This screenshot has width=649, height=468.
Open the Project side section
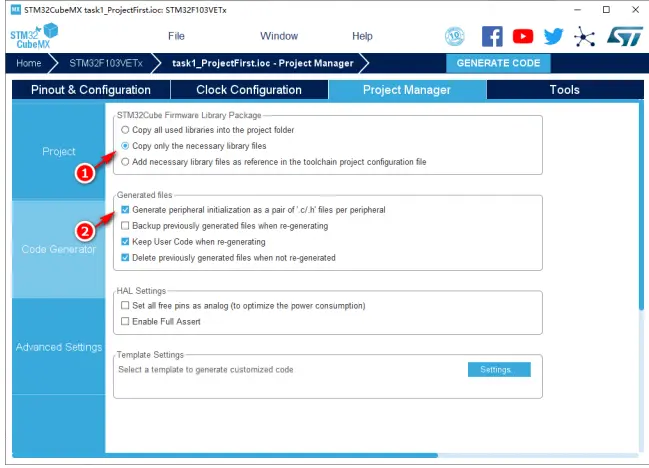point(59,151)
